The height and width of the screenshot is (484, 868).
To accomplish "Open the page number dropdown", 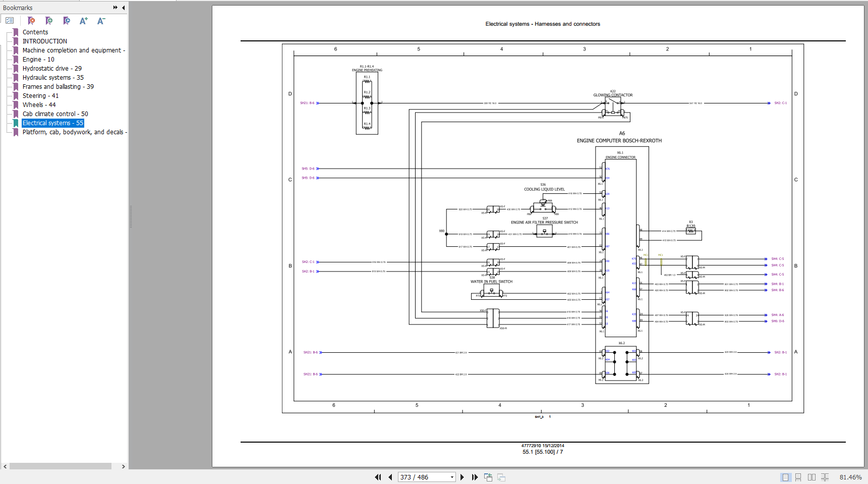I will click(x=452, y=477).
